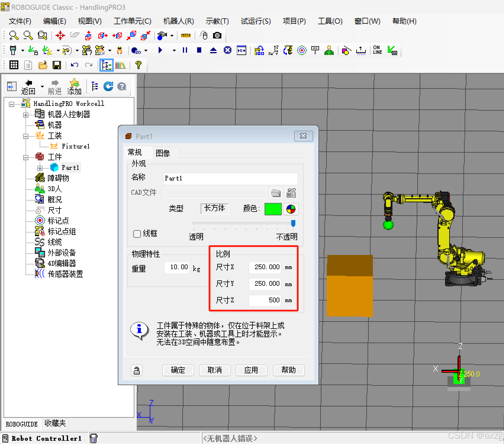504x444 pixels.
Task: Open the 工作单元(C) menu
Action: pos(132,21)
